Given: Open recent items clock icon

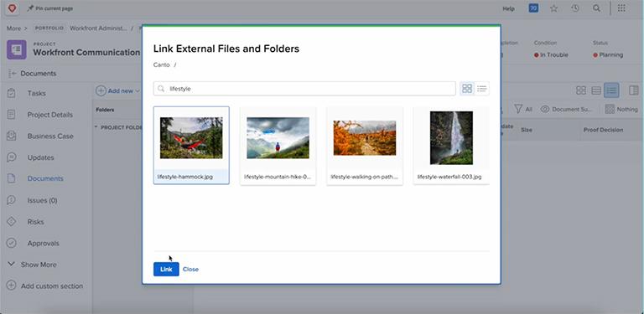Looking at the screenshot, I should click(575, 8).
